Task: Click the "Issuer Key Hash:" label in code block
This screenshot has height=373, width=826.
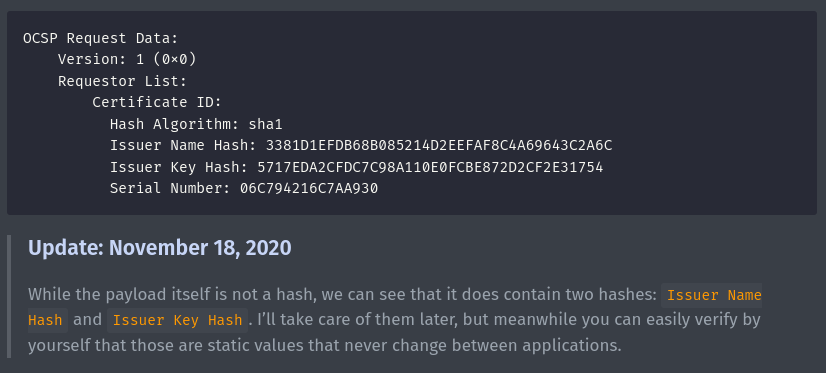Action: (x=179, y=168)
